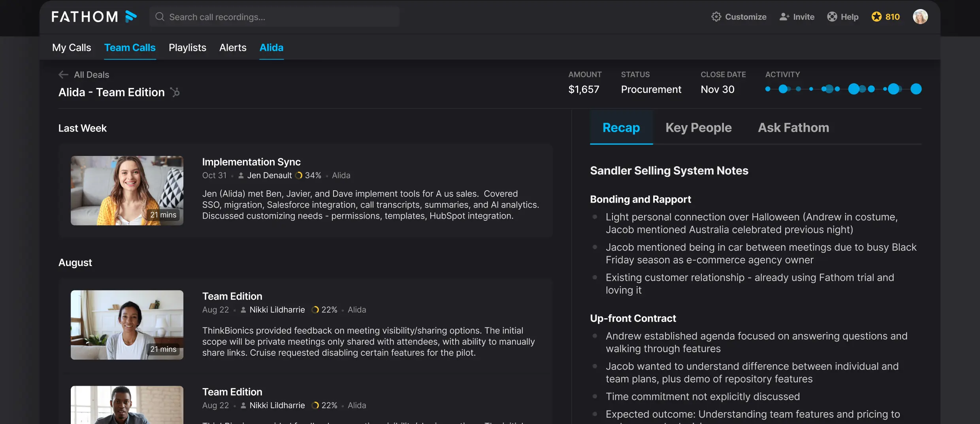The image size is (980, 424).
Task: Click the 810 points star badge
Action: click(x=886, y=17)
